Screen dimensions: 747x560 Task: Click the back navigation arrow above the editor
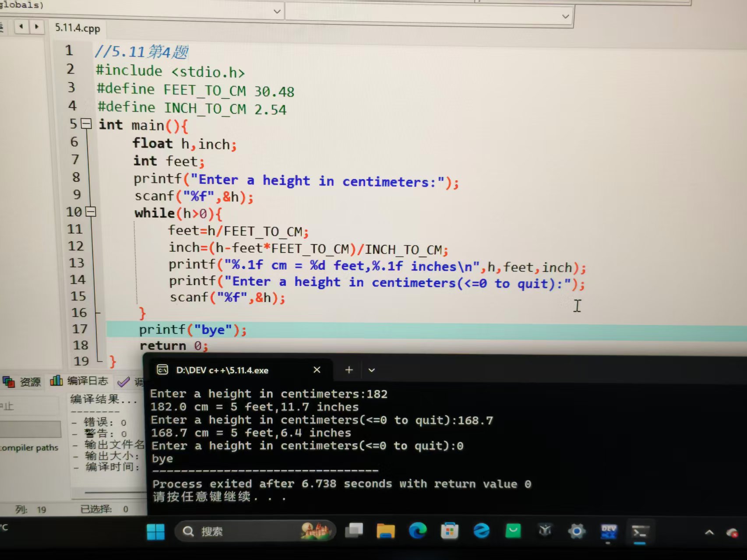pyautogui.click(x=21, y=27)
